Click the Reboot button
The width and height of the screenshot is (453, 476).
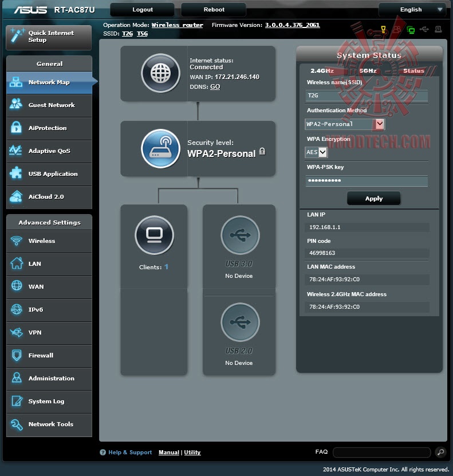(214, 10)
